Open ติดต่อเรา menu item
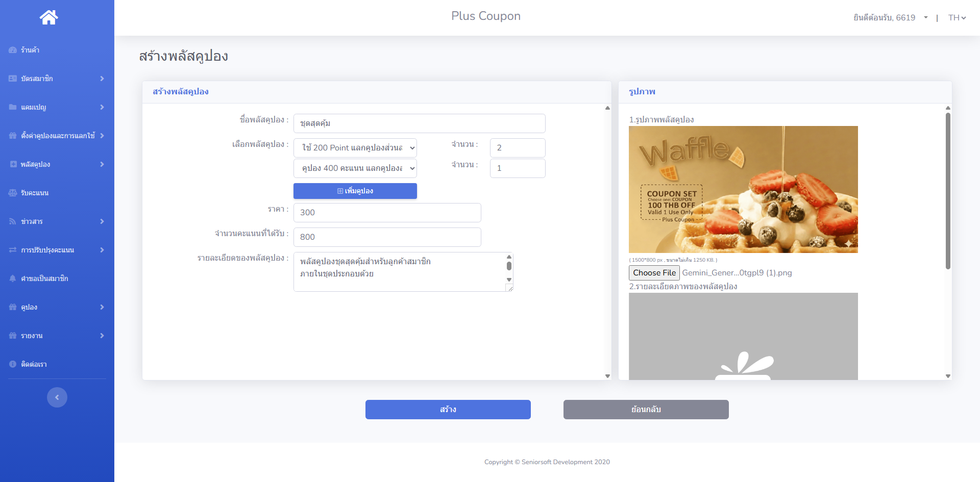This screenshot has width=980, height=482. coord(57,364)
